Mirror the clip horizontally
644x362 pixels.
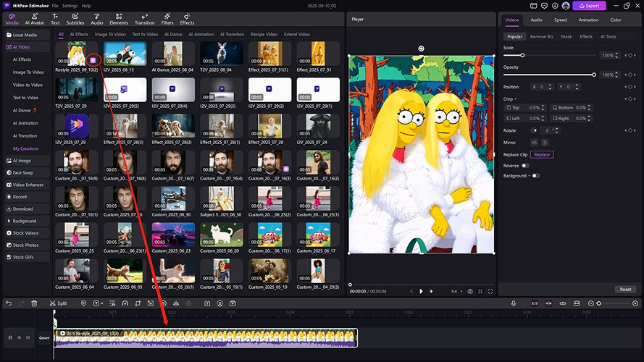point(534,143)
